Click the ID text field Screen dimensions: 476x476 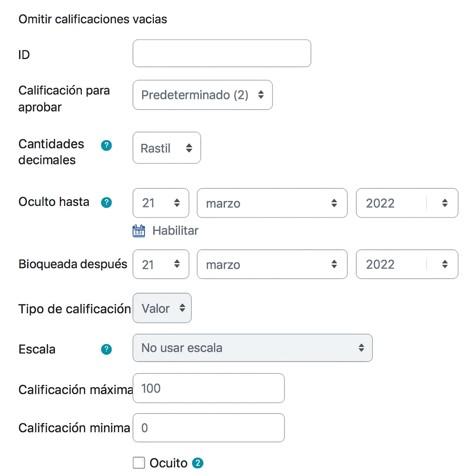(x=222, y=53)
